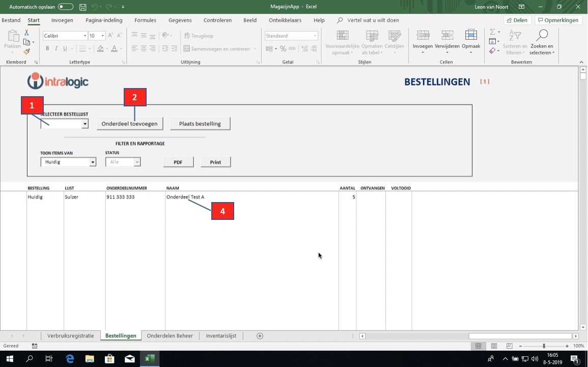588x367 pixels.
Task: Toggle the Automatisch opslaan switch
Action: pyautogui.click(x=65, y=7)
